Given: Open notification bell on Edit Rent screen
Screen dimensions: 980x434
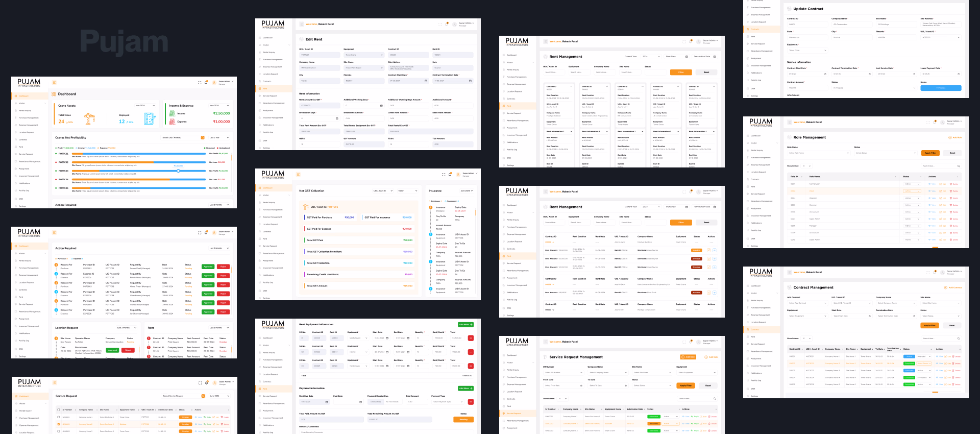Looking at the screenshot, I should tap(447, 24).
